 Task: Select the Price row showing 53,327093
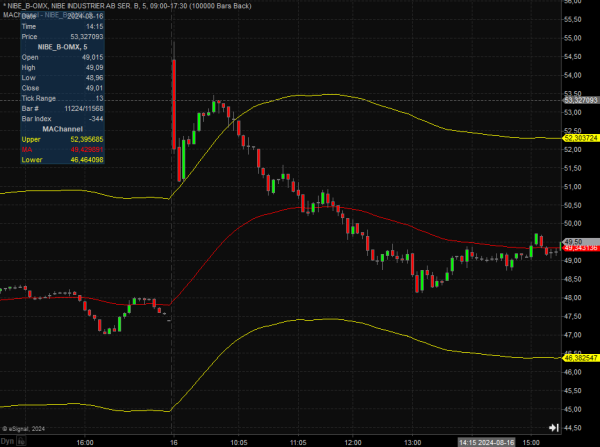62,37
